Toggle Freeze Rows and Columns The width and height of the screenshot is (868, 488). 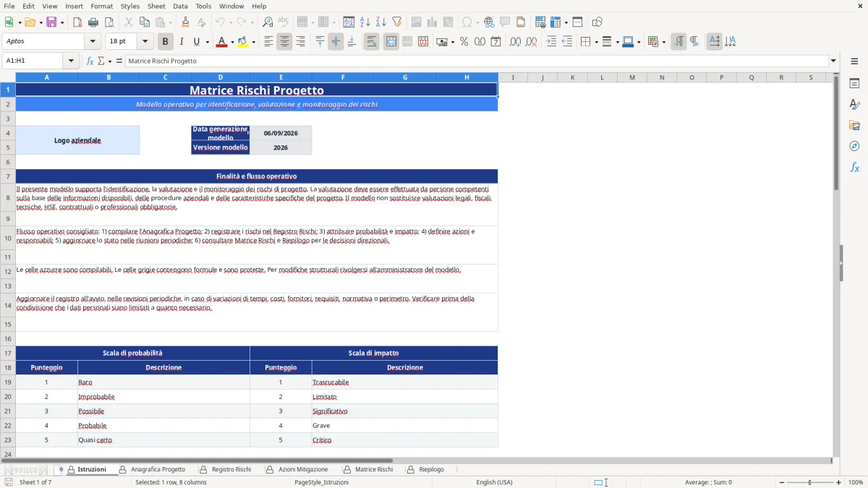click(x=556, y=22)
